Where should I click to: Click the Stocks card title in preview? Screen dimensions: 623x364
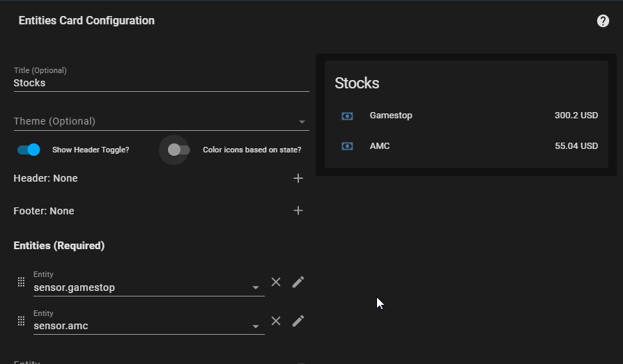pos(357,83)
